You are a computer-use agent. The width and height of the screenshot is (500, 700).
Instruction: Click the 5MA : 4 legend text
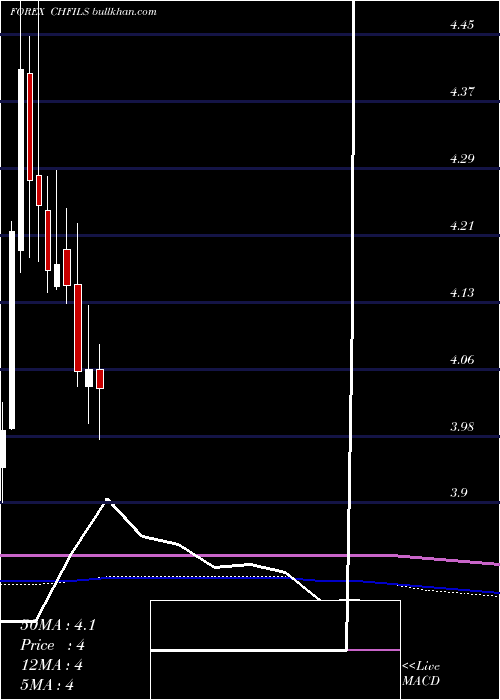coord(47,685)
